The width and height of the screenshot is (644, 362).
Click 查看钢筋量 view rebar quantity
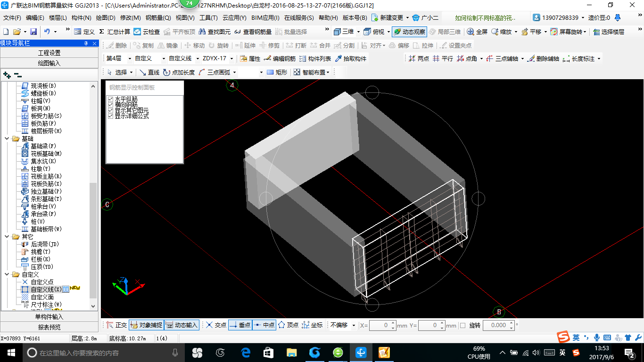pos(253,32)
